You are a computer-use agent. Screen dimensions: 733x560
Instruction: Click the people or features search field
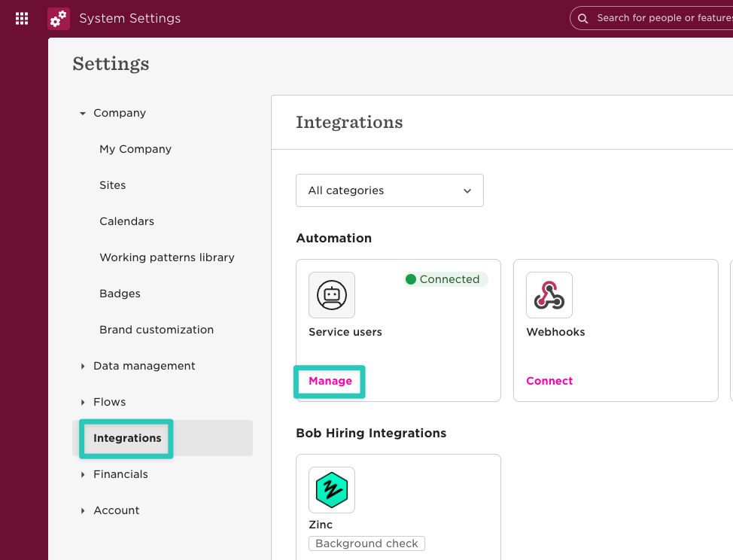pos(662,18)
